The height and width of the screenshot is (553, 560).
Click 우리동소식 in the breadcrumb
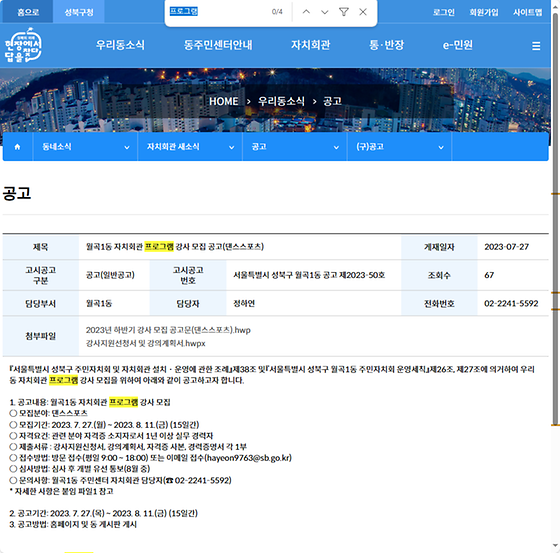click(281, 101)
